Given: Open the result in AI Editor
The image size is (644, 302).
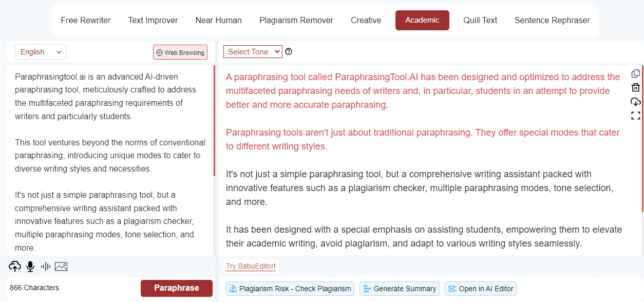Looking at the screenshot, I should pyautogui.click(x=480, y=289).
